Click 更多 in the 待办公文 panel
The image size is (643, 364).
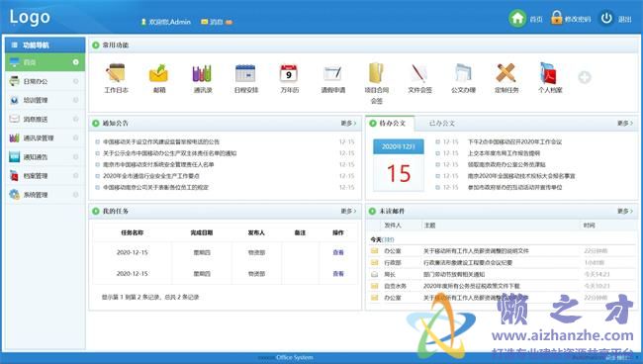click(x=625, y=124)
